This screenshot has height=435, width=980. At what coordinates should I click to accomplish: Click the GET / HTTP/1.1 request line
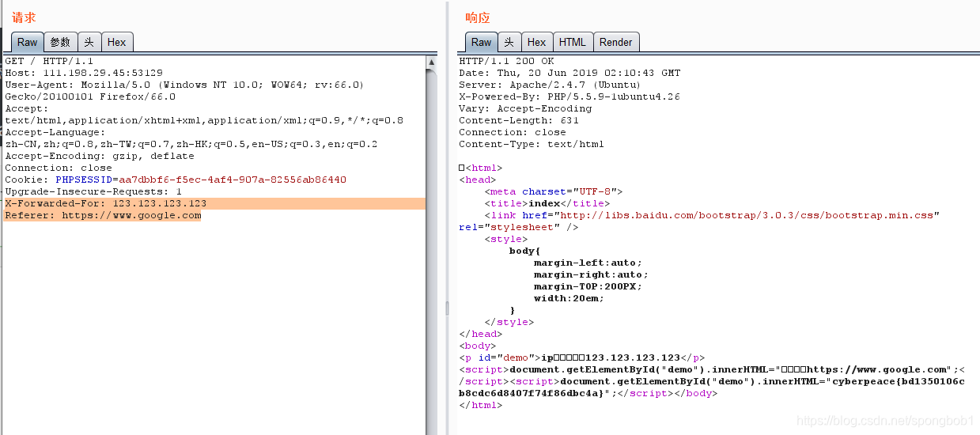[x=49, y=61]
